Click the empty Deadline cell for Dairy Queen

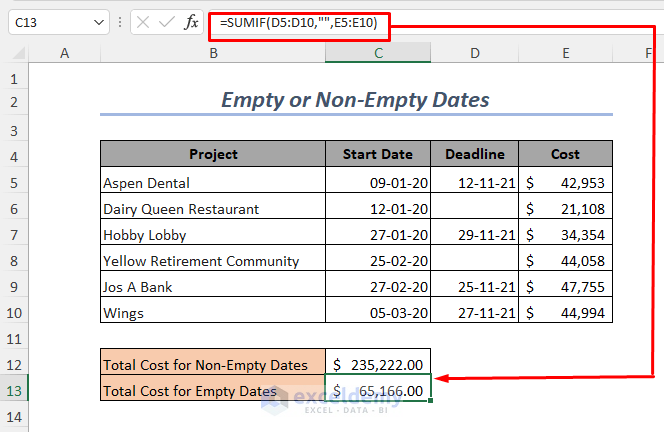(475, 209)
